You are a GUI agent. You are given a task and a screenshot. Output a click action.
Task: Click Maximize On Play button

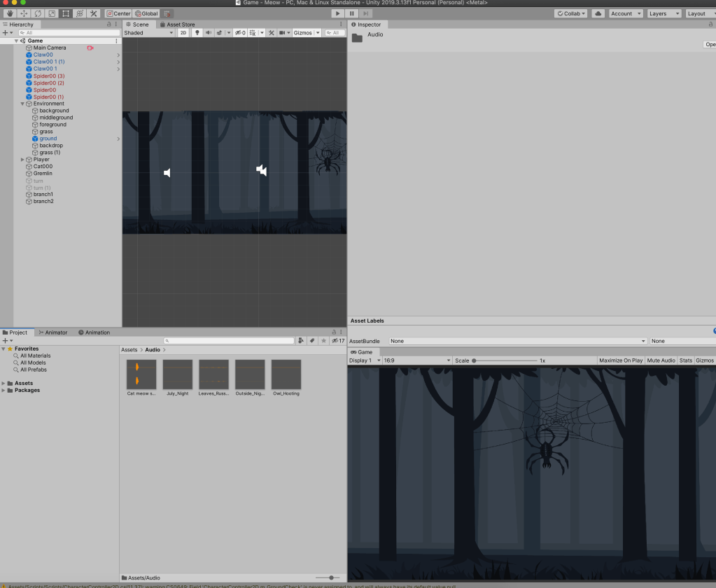point(621,360)
